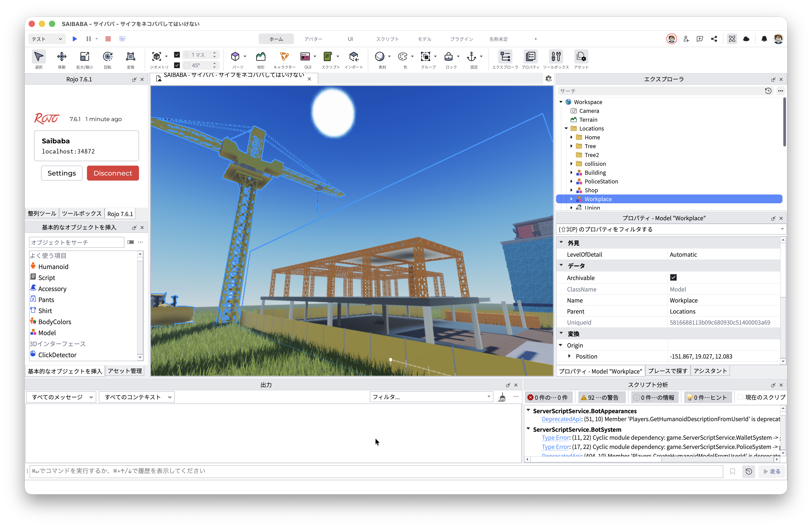Image resolution: width=812 pixels, height=527 pixels.
Task: Click the viewport settings gear icon
Action: pos(548,79)
